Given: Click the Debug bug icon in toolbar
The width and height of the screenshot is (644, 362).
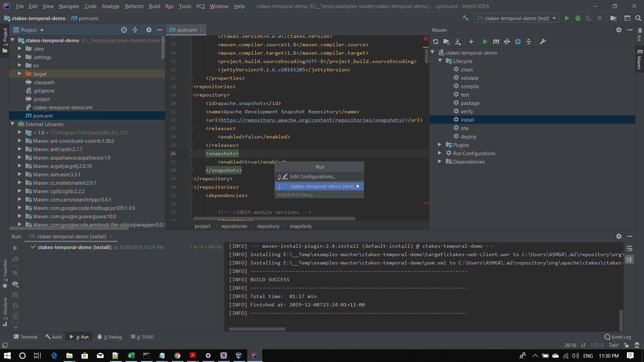Looking at the screenshot, I should coord(578,18).
